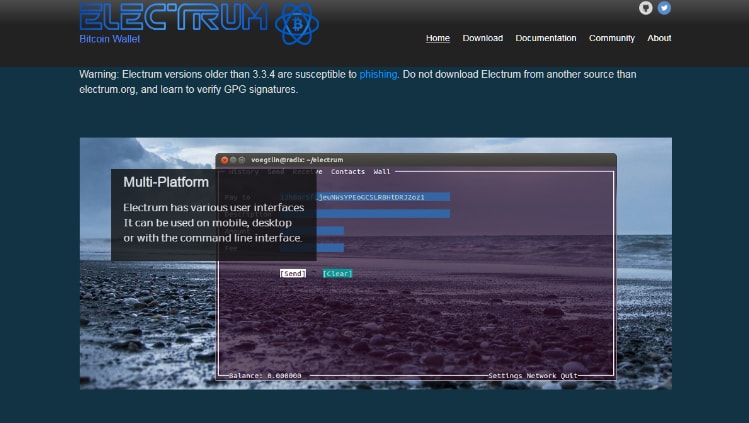This screenshot has width=749, height=423.
Task: Go to the Home menu item
Action: 438,38
